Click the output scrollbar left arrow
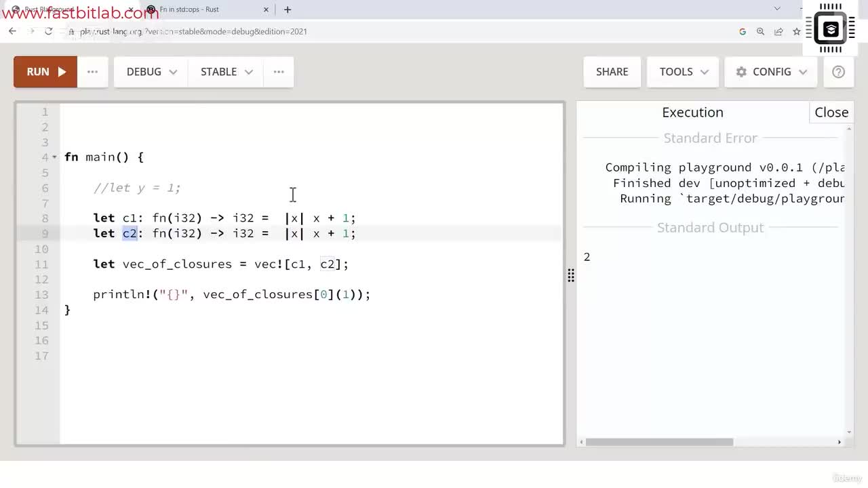Viewport: 868px width, 488px height. 581,442
